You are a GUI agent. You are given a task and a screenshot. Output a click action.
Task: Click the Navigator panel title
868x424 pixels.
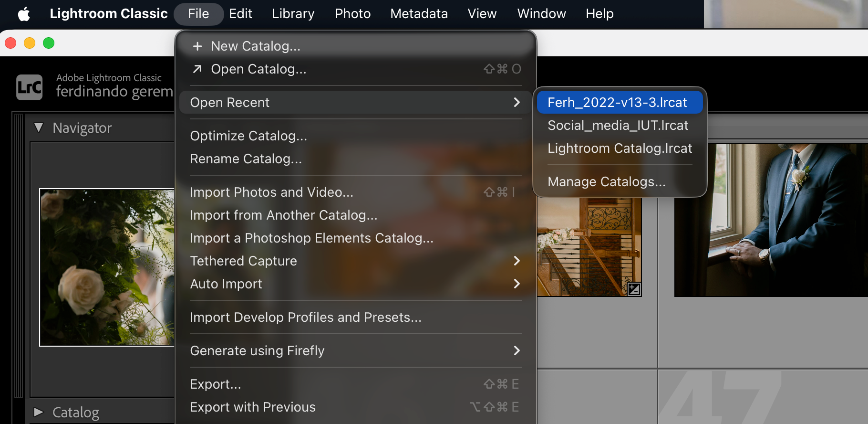(x=82, y=128)
